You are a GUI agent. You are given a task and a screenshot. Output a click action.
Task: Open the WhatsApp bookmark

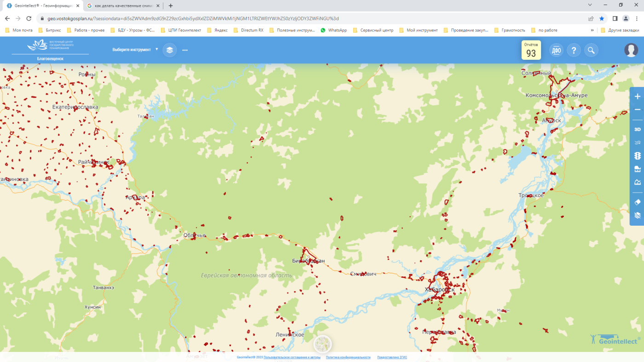coord(333,30)
